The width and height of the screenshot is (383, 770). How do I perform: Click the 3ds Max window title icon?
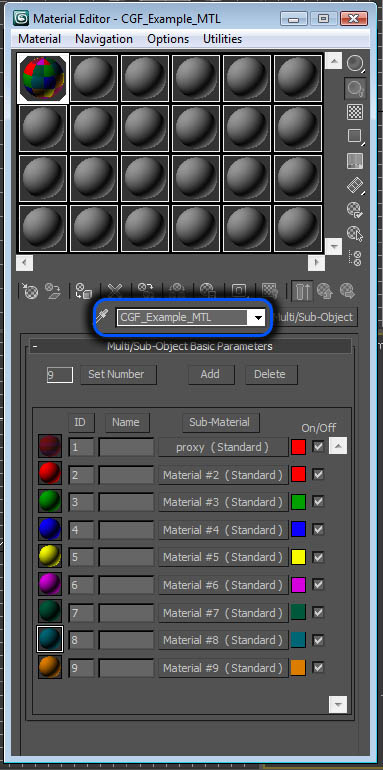tap(22, 19)
